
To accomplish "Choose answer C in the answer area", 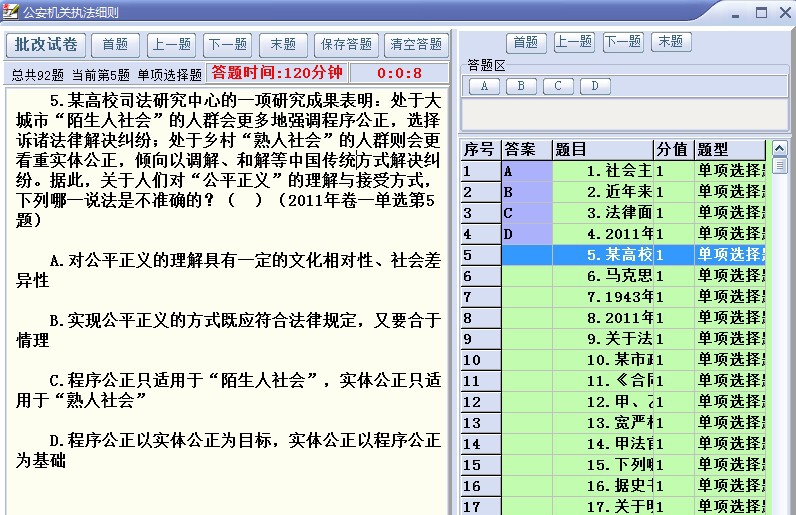I will (x=558, y=86).
